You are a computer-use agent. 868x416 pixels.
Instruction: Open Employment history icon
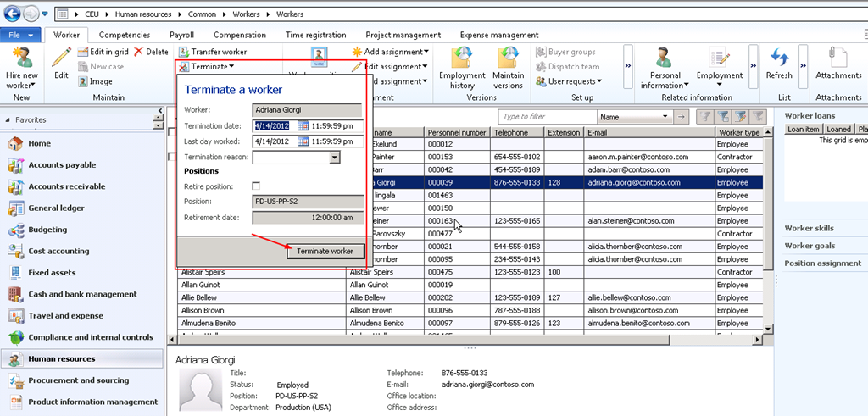pos(462,58)
